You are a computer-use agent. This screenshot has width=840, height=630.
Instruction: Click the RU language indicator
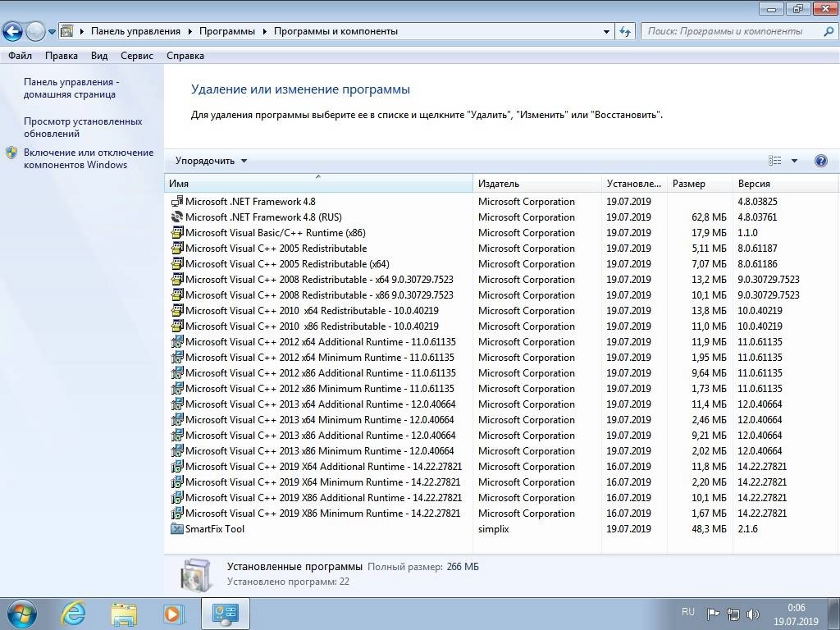click(688, 612)
